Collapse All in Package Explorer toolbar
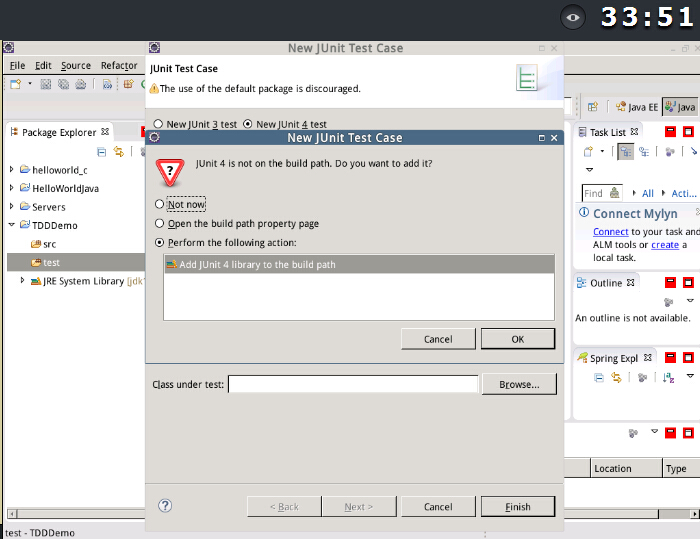This screenshot has width=700, height=539. [102, 152]
